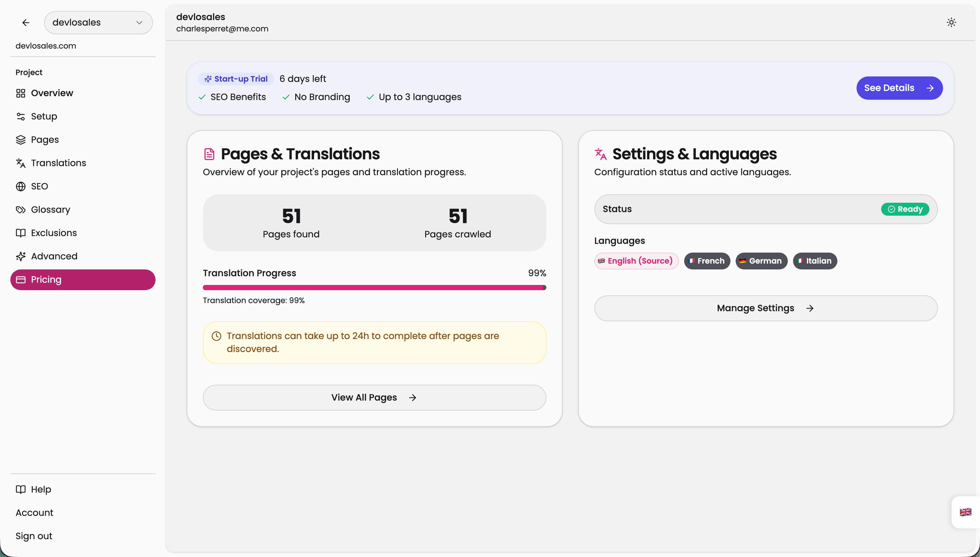Click the Pages layers icon
The height and width of the screenshot is (557, 980).
[x=21, y=140]
